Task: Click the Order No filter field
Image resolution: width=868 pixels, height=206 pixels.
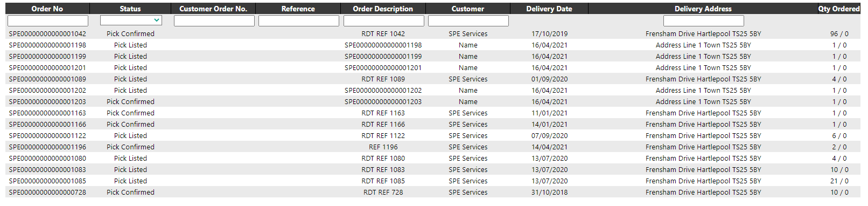Action: tap(47, 20)
